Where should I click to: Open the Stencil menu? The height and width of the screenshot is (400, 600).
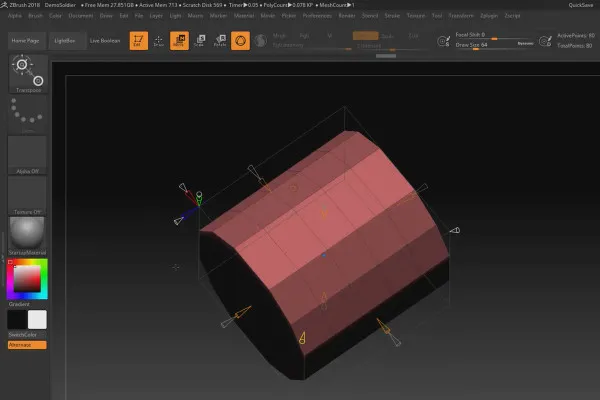(x=370, y=16)
